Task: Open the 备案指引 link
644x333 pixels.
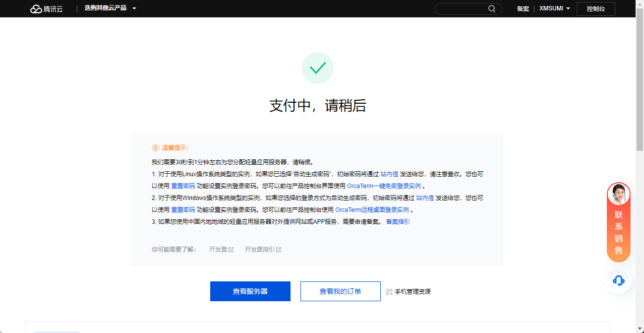Action: coord(398,222)
